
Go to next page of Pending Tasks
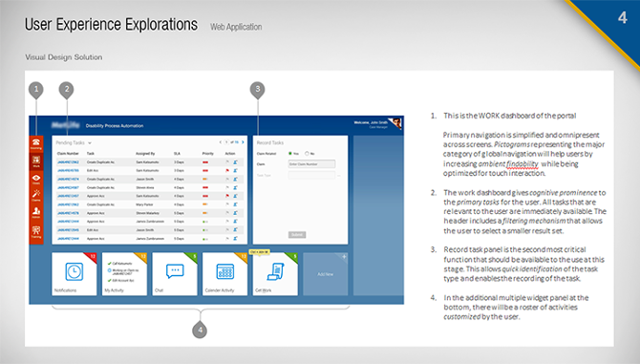pos(243,142)
